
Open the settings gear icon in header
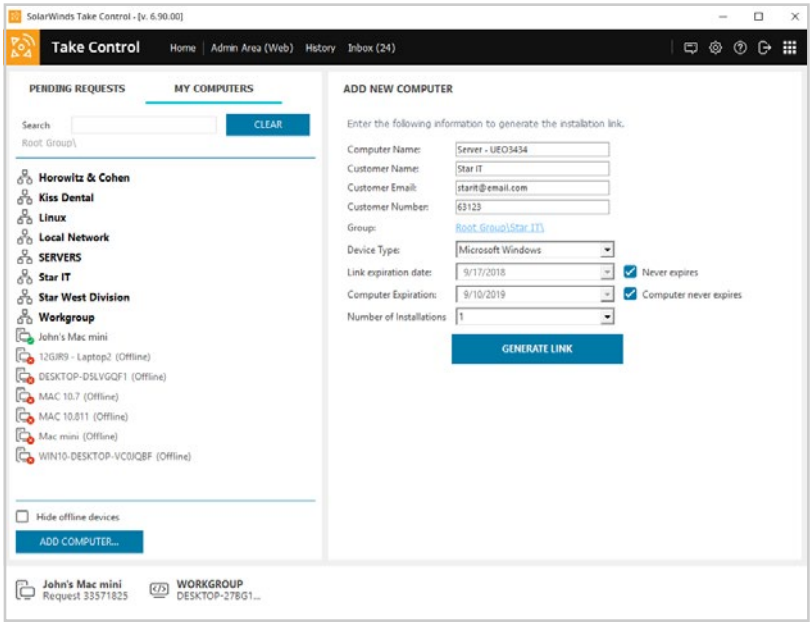[x=715, y=48]
